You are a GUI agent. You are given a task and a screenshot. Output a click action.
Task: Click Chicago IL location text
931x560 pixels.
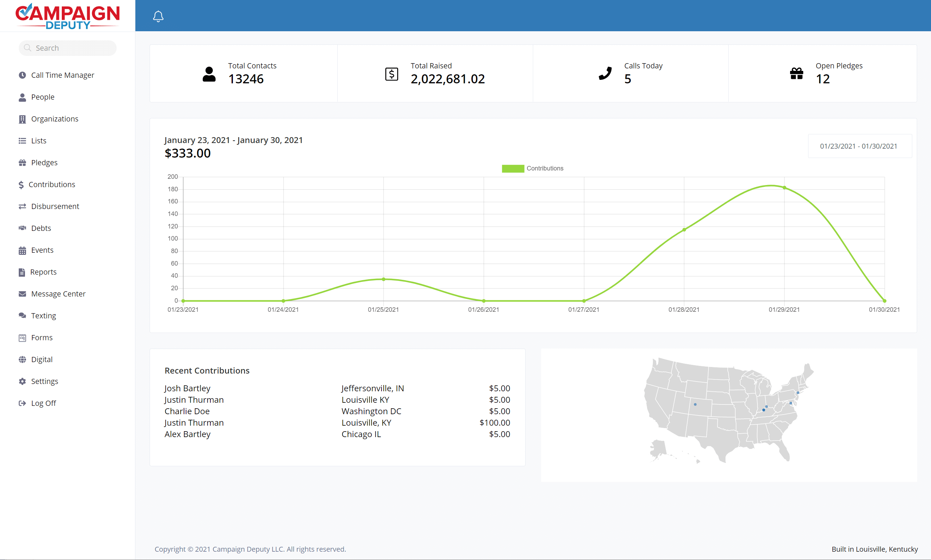click(x=361, y=434)
